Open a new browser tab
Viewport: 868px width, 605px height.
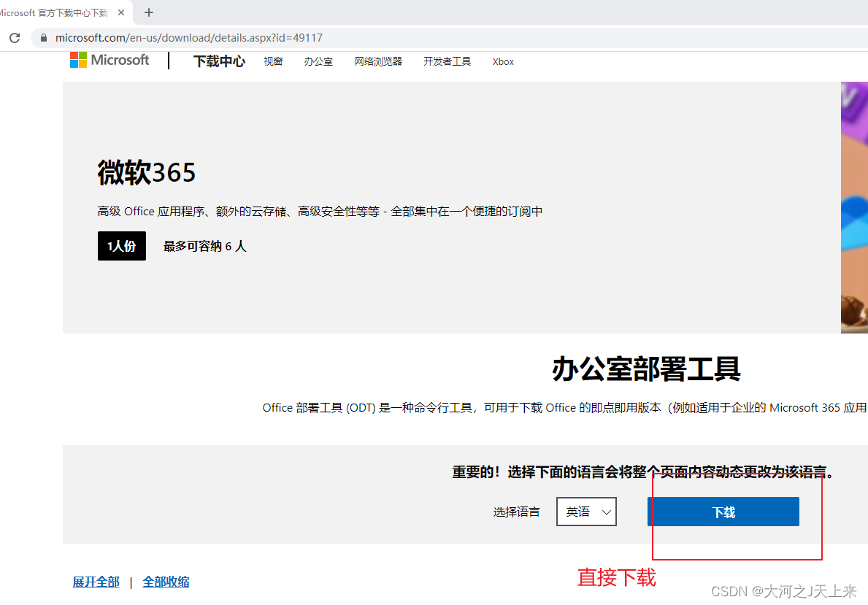coord(148,12)
